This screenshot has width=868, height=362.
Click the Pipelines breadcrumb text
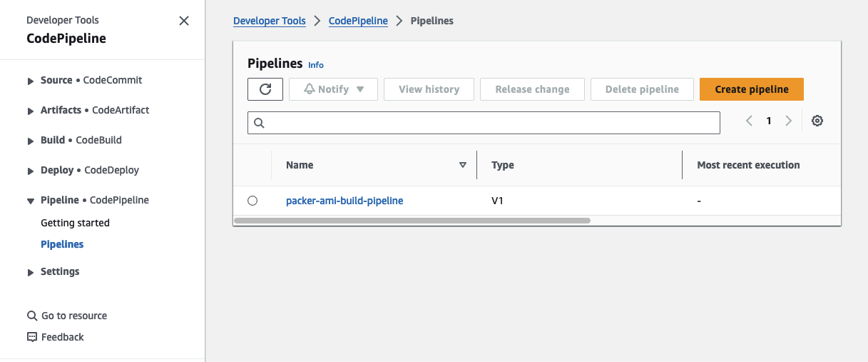(432, 21)
